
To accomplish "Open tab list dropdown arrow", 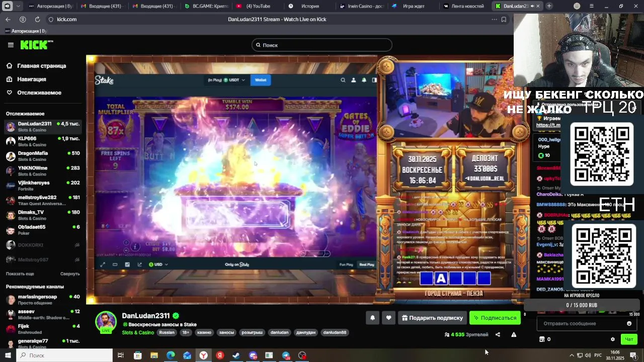I will click(19, 6).
